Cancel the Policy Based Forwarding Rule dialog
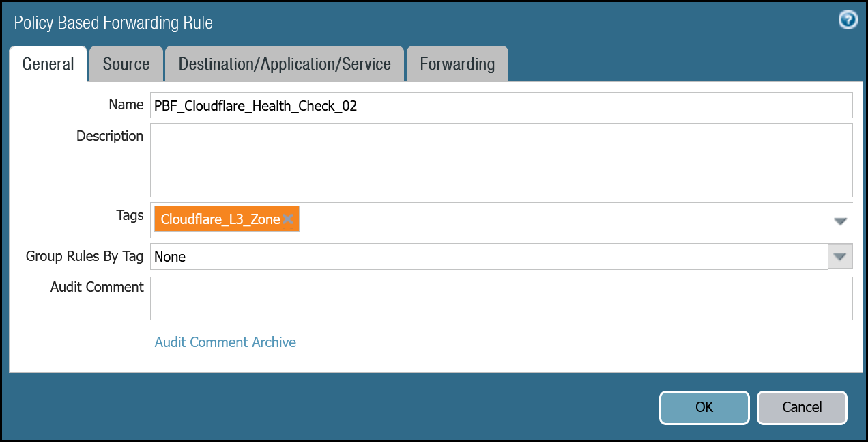 [x=802, y=407]
